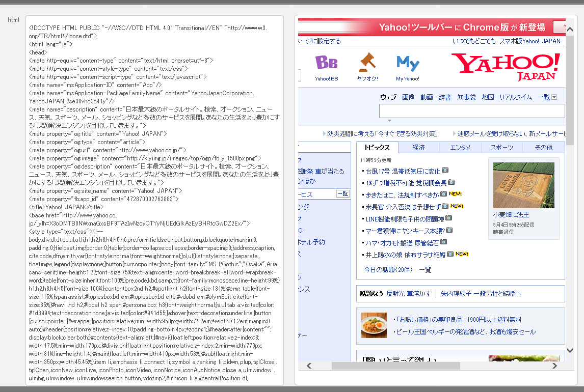Click the fried rice food thumbnail

click(374, 325)
